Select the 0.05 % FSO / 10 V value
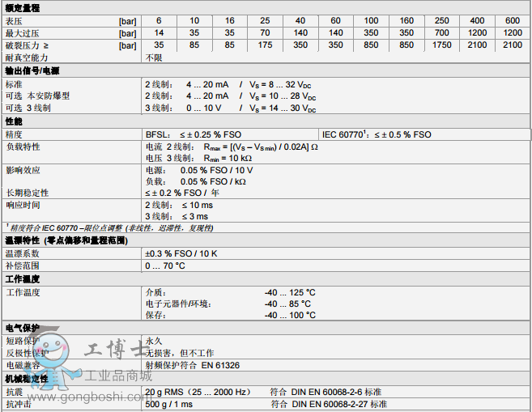 [216, 170]
